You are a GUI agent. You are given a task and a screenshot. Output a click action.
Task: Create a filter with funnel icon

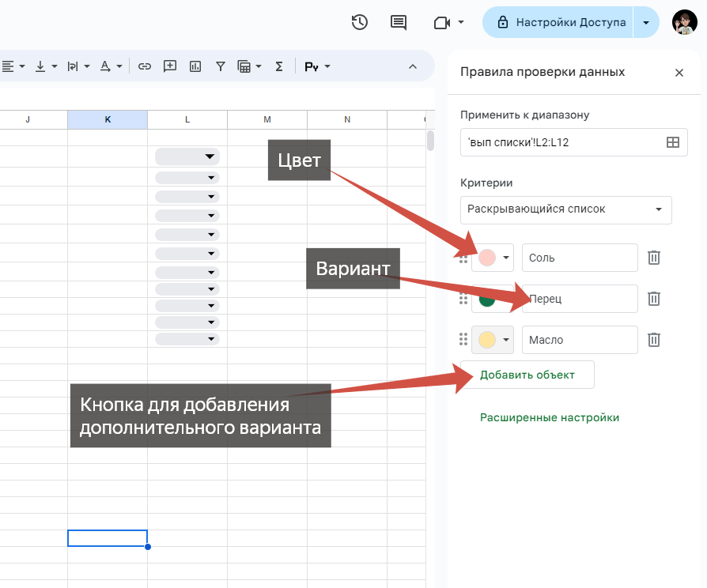[x=221, y=66]
